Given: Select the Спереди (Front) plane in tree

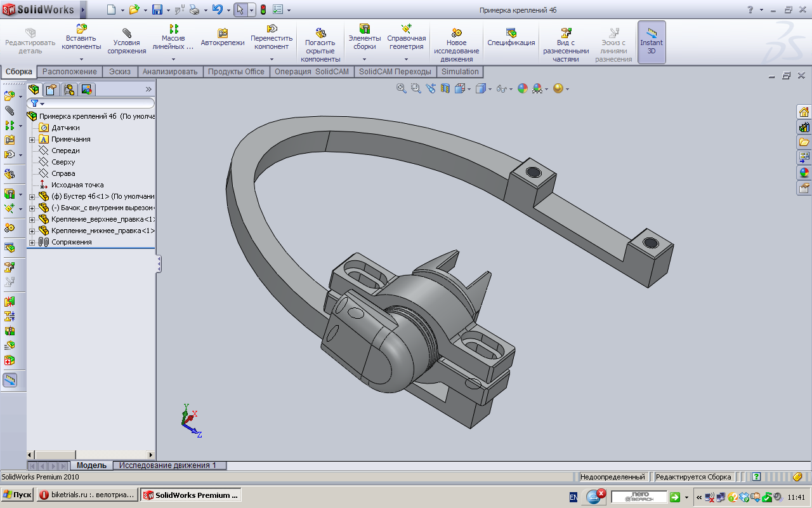Looking at the screenshot, I should coord(65,150).
